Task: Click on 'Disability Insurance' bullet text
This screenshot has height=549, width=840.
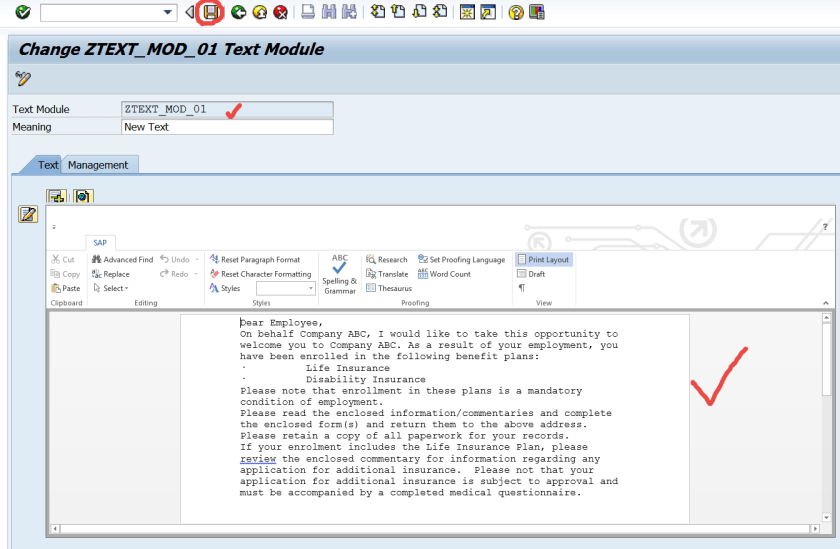Action: coord(365,379)
